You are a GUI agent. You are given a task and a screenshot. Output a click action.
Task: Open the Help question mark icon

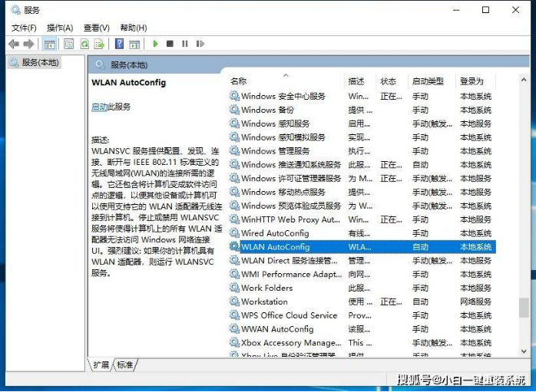coord(119,44)
